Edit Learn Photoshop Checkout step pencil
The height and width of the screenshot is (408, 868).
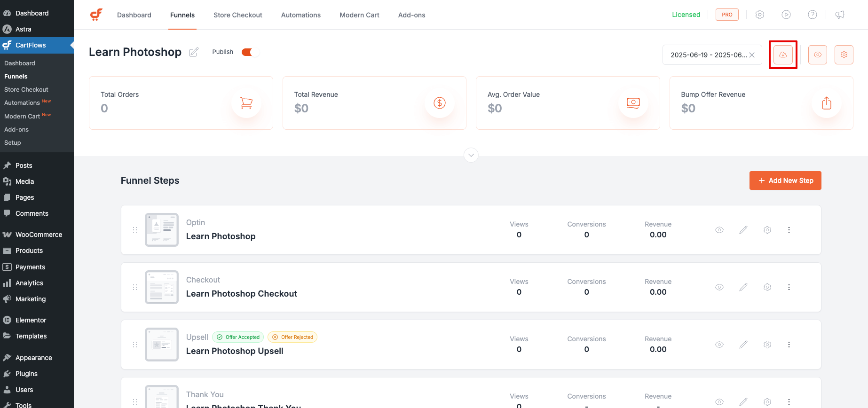click(743, 287)
